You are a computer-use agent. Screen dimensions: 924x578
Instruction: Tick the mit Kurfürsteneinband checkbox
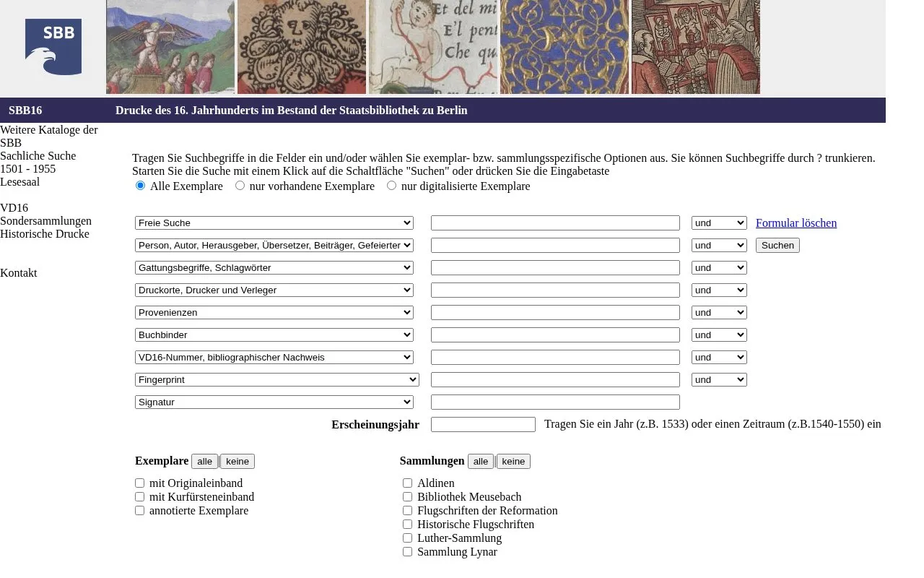tap(140, 497)
